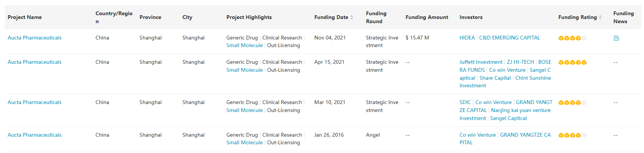Open the first Aucta Pharmaceuticals project link
Image resolution: width=644 pixels, height=153 pixels.
[x=35, y=38]
